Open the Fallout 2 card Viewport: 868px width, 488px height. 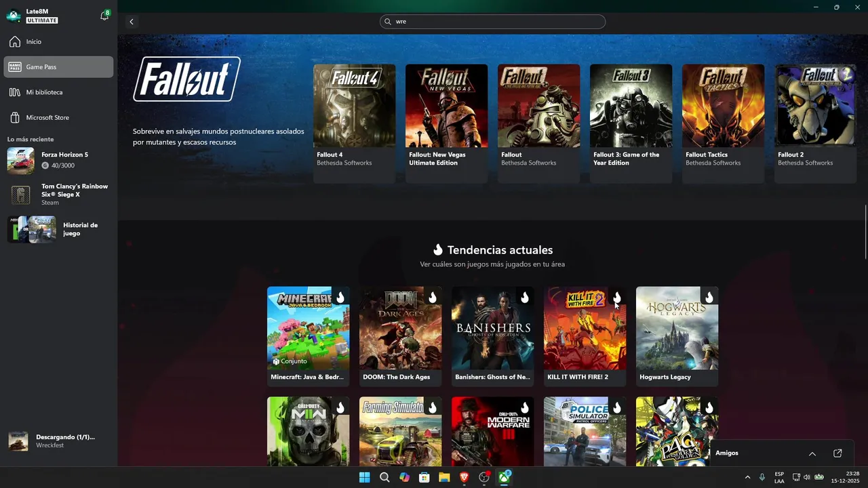coord(815,123)
